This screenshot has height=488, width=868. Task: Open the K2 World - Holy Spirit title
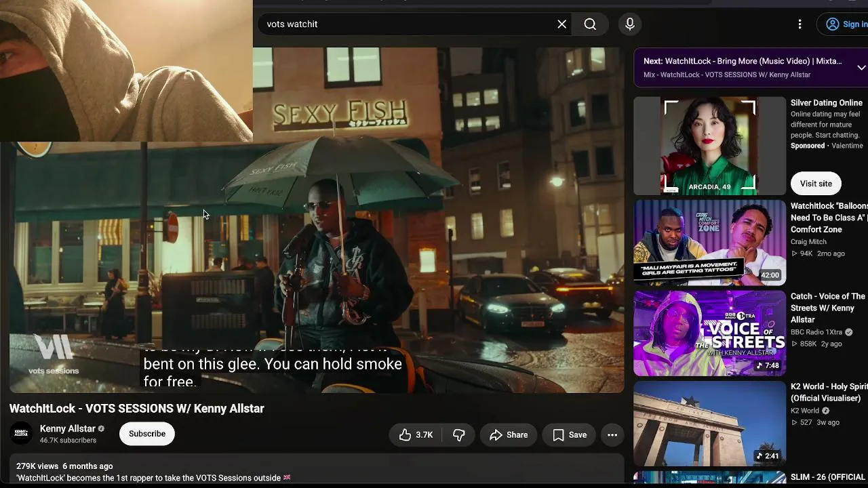(x=829, y=392)
